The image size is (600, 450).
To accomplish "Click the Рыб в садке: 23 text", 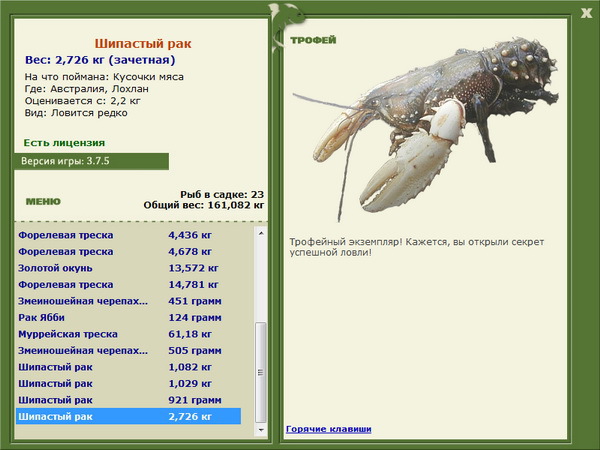I will [222, 194].
